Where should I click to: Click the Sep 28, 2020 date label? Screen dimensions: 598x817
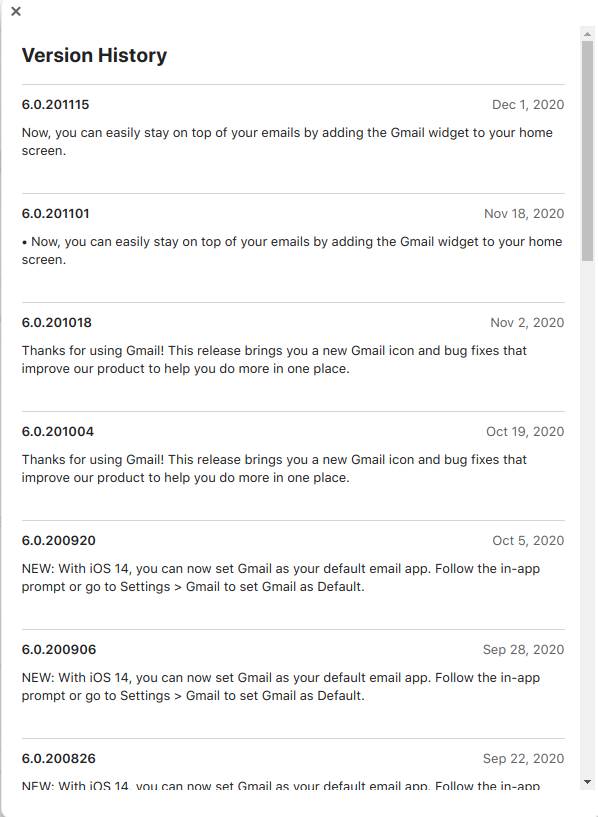[526, 649]
